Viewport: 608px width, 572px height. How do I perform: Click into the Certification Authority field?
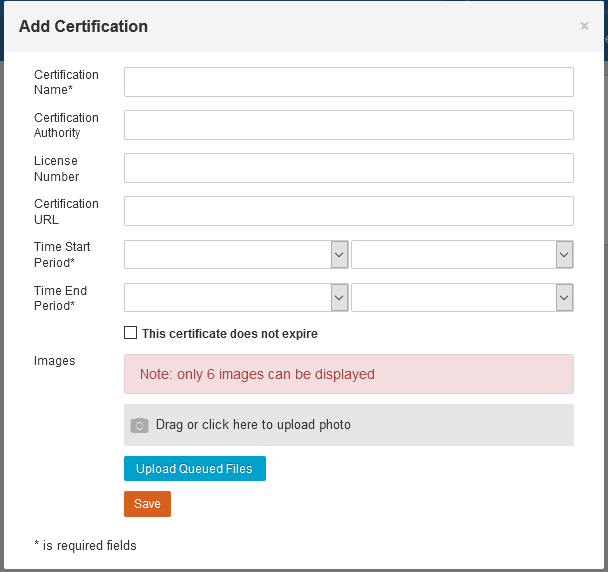click(x=348, y=125)
